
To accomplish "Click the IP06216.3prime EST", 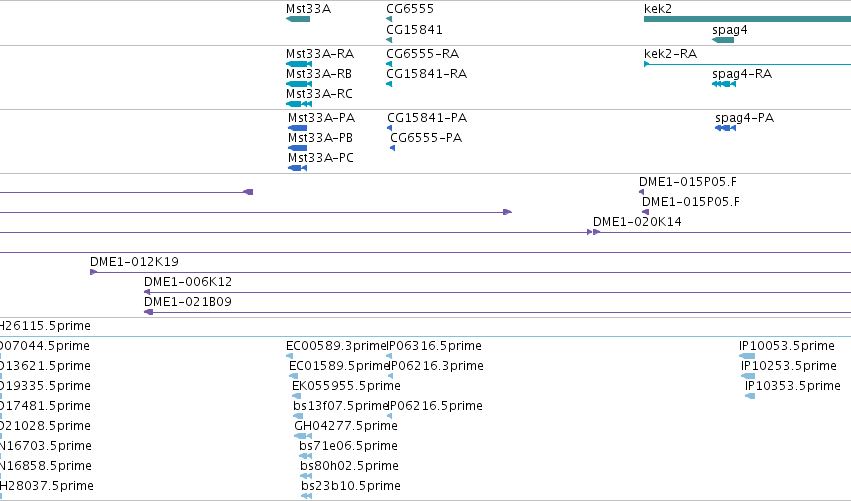I will pos(390,376).
